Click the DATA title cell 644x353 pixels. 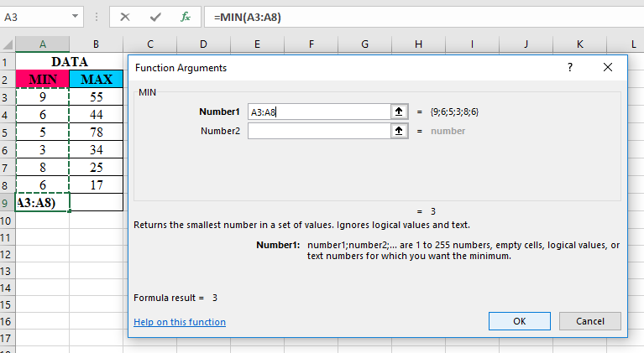[x=70, y=61]
